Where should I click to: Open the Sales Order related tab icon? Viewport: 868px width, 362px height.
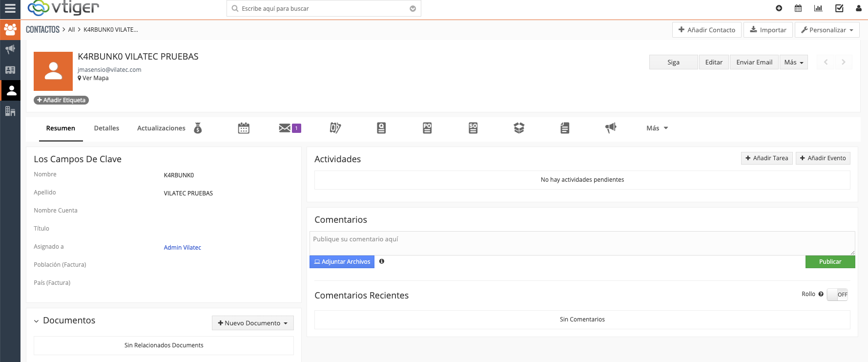[x=473, y=128]
